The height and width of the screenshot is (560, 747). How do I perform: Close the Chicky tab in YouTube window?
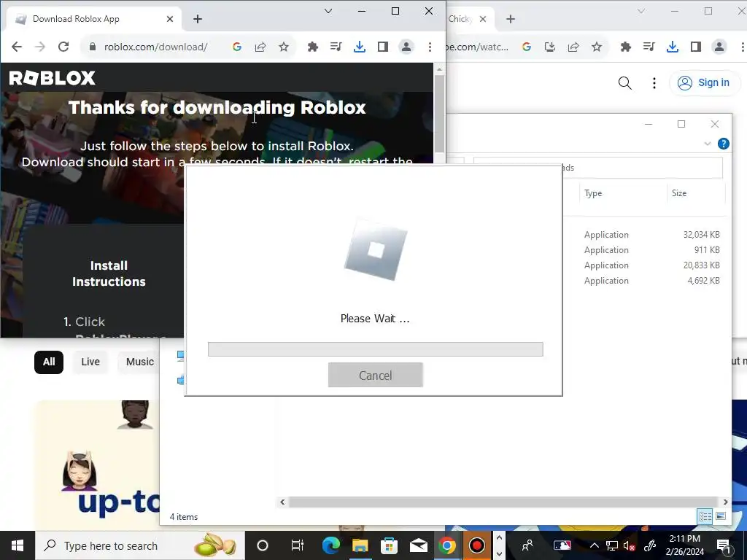pyautogui.click(x=483, y=19)
